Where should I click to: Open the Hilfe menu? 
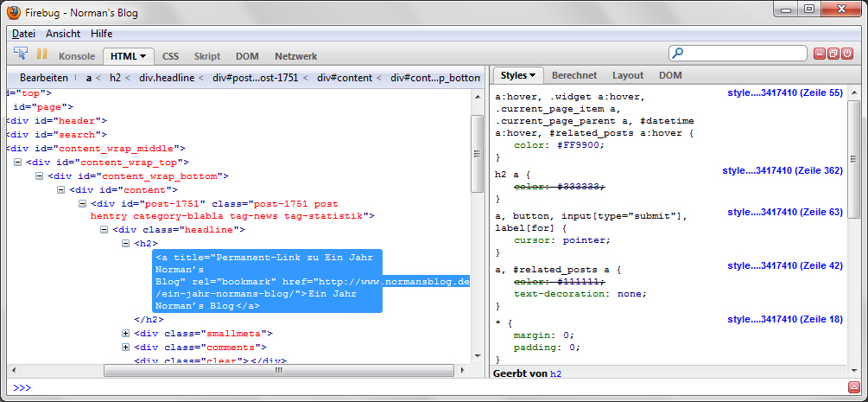101,33
